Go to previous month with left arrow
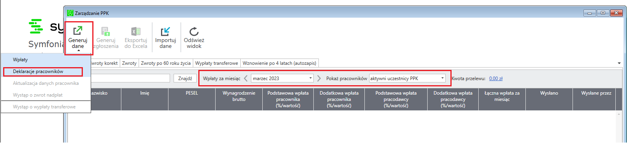Viewport: 644px width, 150px height. coord(246,79)
